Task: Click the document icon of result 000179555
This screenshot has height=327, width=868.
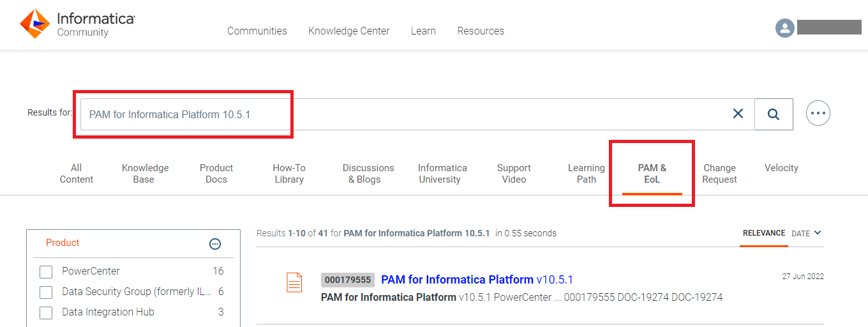Action: point(294,282)
